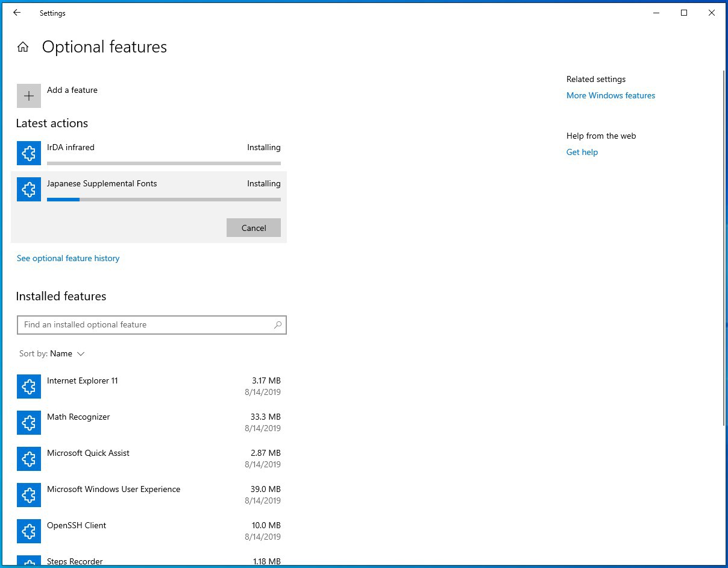Click Japanese Supplemental Fonts progress bar
Viewport: 728px width, 568px height.
pos(163,200)
